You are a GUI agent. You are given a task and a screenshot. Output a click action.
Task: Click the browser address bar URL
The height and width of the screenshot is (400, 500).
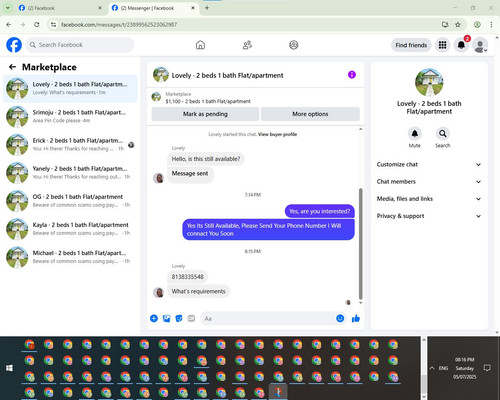click(x=119, y=25)
